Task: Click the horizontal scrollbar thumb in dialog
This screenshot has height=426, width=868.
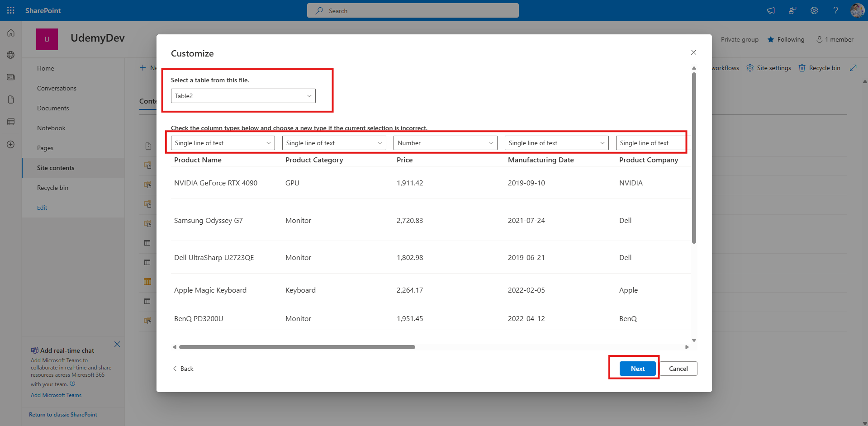Action: pyautogui.click(x=297, y=347)
